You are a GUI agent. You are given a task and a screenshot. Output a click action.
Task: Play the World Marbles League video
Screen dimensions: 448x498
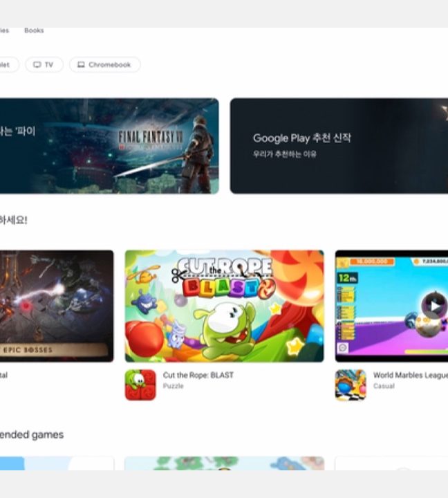tap(434, 306)
